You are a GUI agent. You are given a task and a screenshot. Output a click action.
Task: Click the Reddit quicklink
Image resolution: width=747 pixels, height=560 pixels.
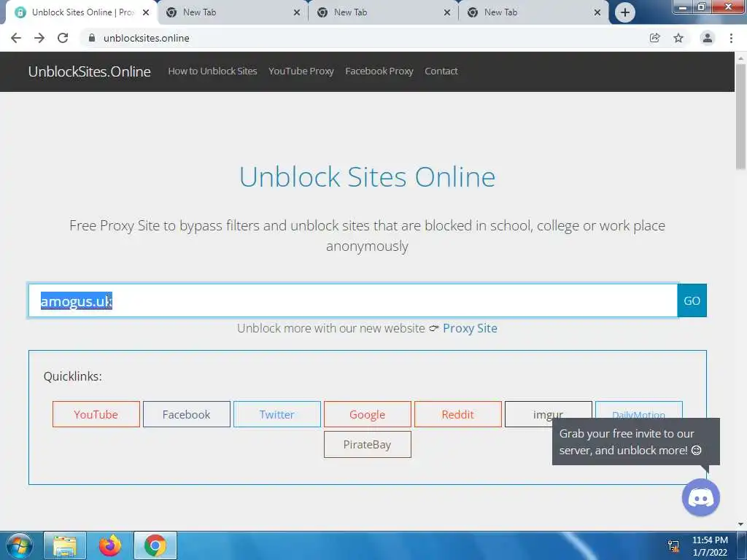tap(458, 414)
